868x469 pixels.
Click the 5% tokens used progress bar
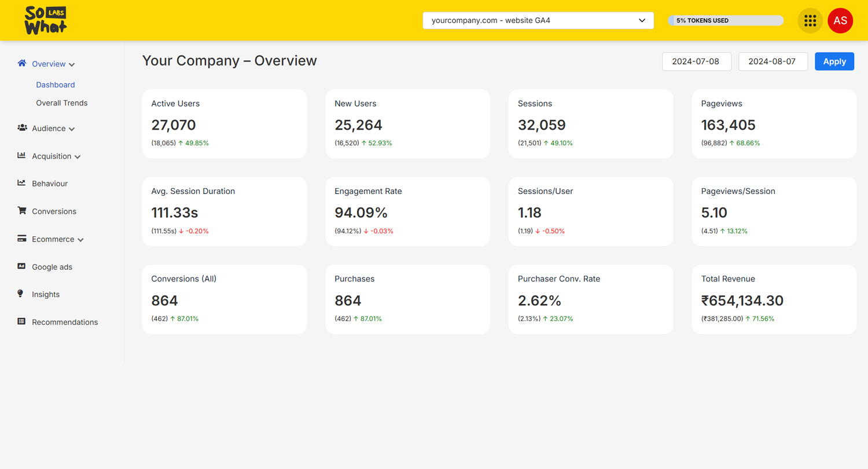[x=726, y=20]
